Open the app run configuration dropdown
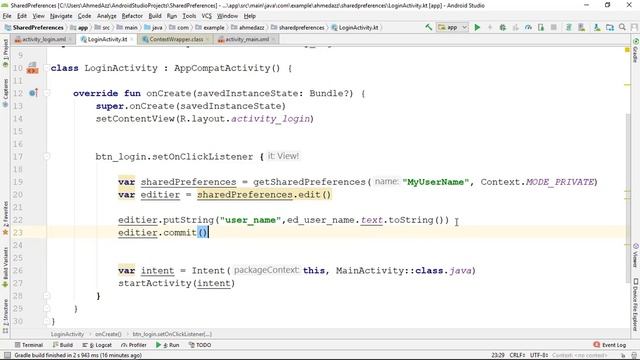The width and height of the screenshot is (640, 360). 452,27
